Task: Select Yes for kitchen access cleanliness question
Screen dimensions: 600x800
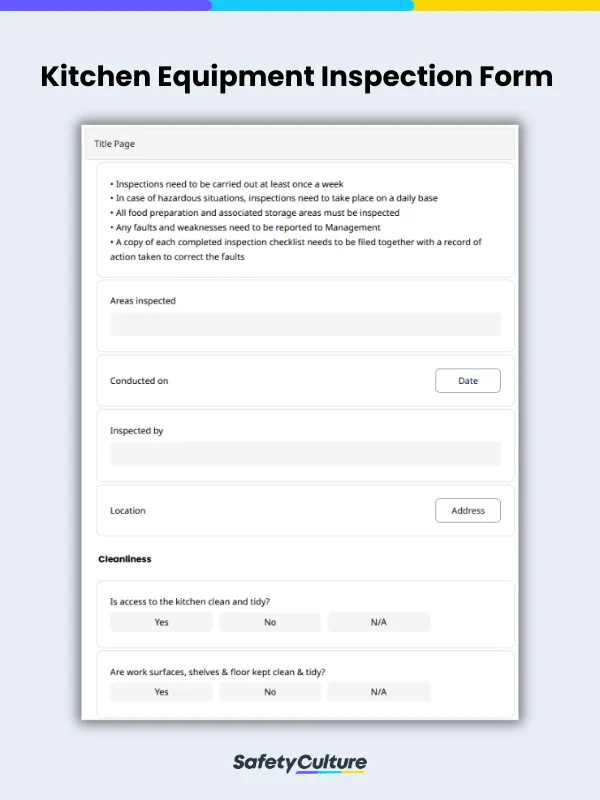Action: pyautogui.click(x=160, y=621)
